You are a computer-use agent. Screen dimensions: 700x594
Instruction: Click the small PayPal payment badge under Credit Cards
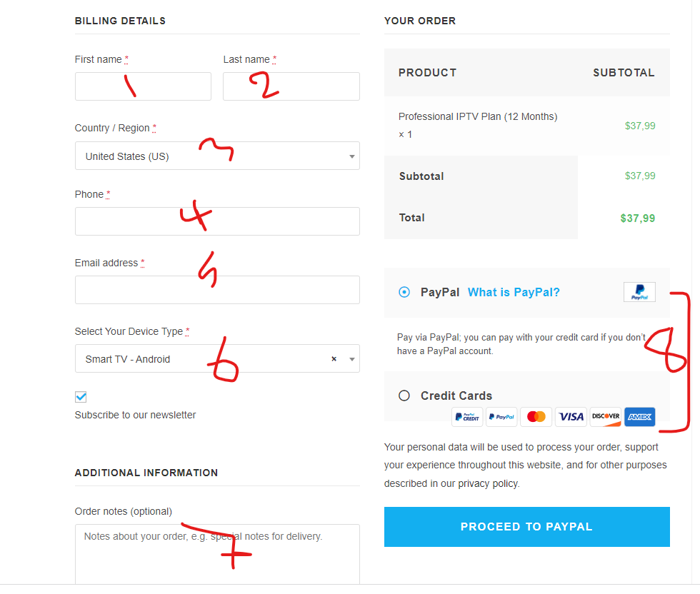pos(501,417)
